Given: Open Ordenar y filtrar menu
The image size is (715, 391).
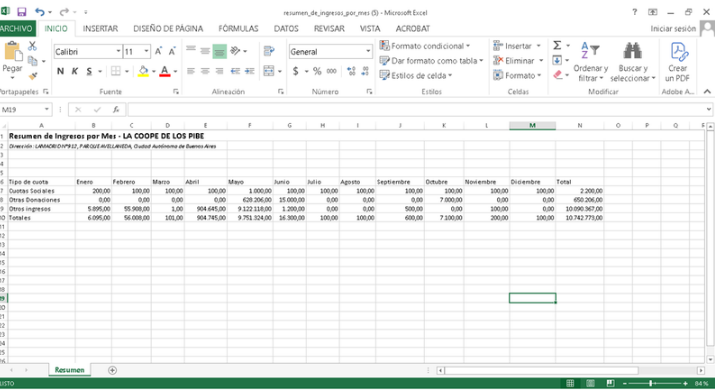Looking at the screenshot, I should click(591, 62).
